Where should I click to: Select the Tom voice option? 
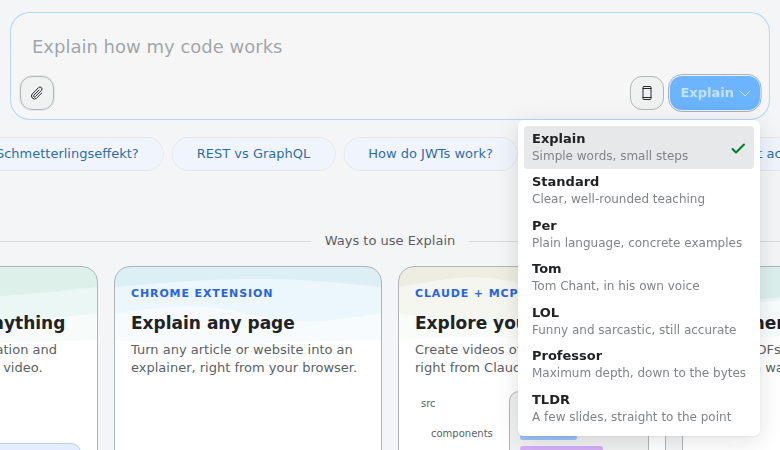pos(639,277)
